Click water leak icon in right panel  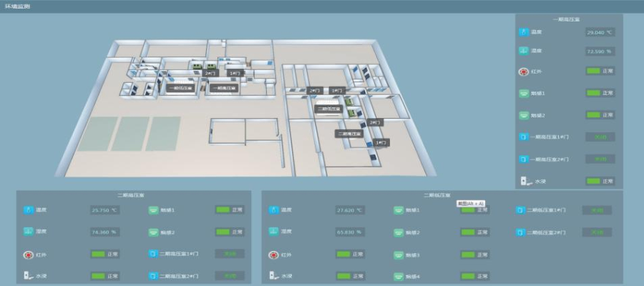click(x=524, y=181)
